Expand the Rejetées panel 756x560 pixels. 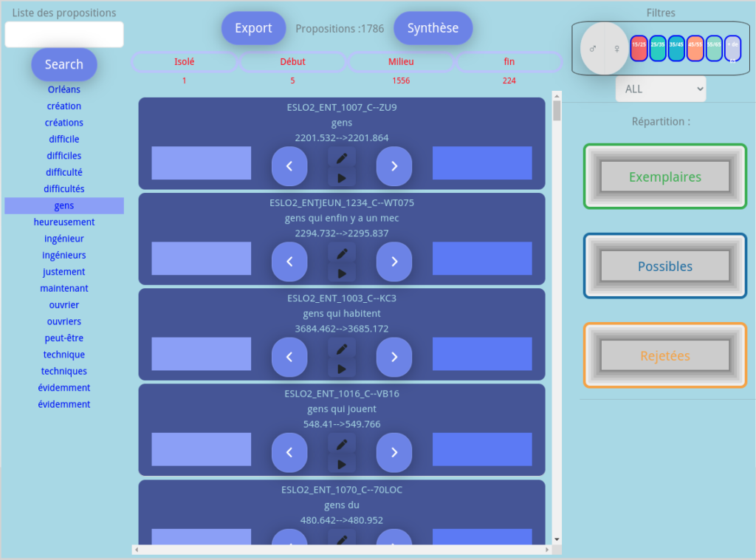point(664,355)
